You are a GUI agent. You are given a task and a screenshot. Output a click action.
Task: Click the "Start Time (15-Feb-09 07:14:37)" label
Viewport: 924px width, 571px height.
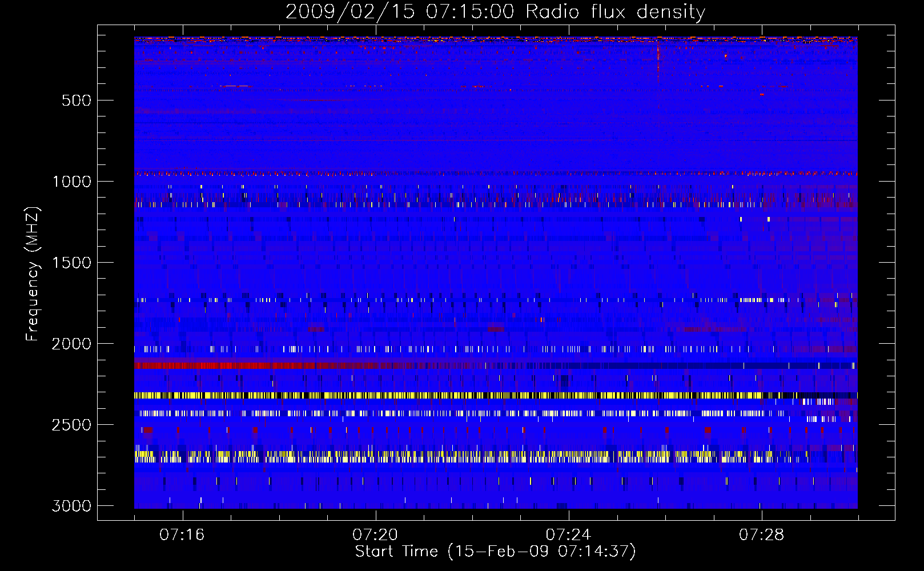point(495,552)
